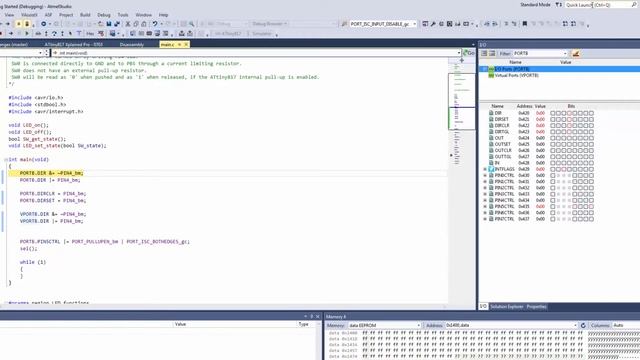Click the ATtiny817 device toolbar button

click(x=228, y=33)
